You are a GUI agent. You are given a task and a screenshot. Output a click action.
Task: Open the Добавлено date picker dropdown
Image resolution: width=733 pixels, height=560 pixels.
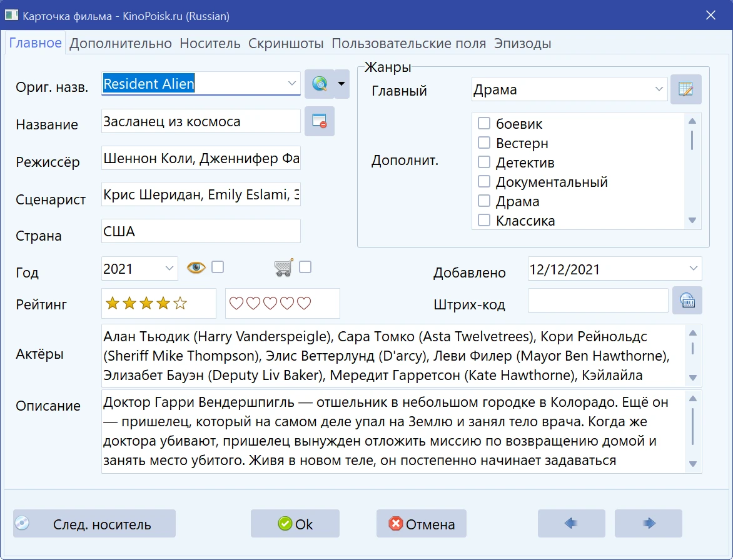[693, 269]
